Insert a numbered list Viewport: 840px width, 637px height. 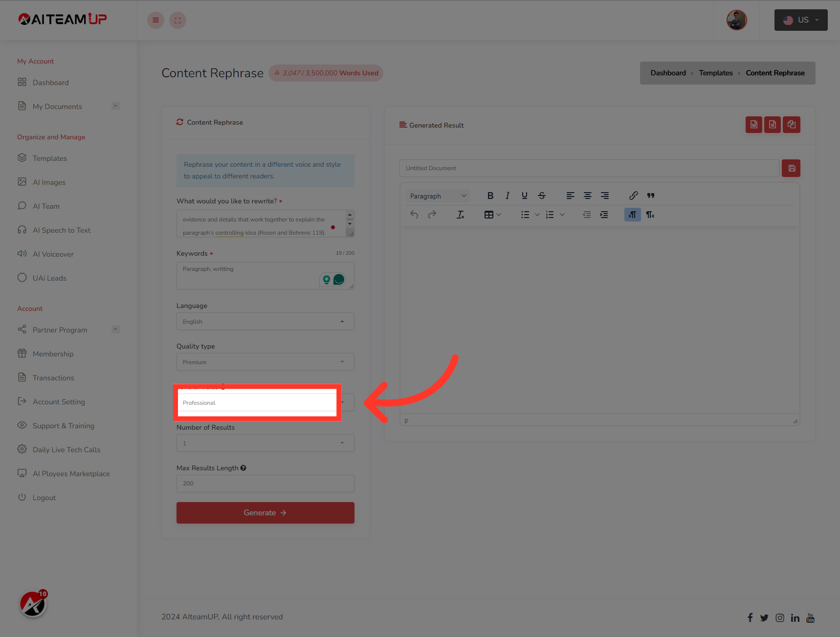tap(550, 215)
